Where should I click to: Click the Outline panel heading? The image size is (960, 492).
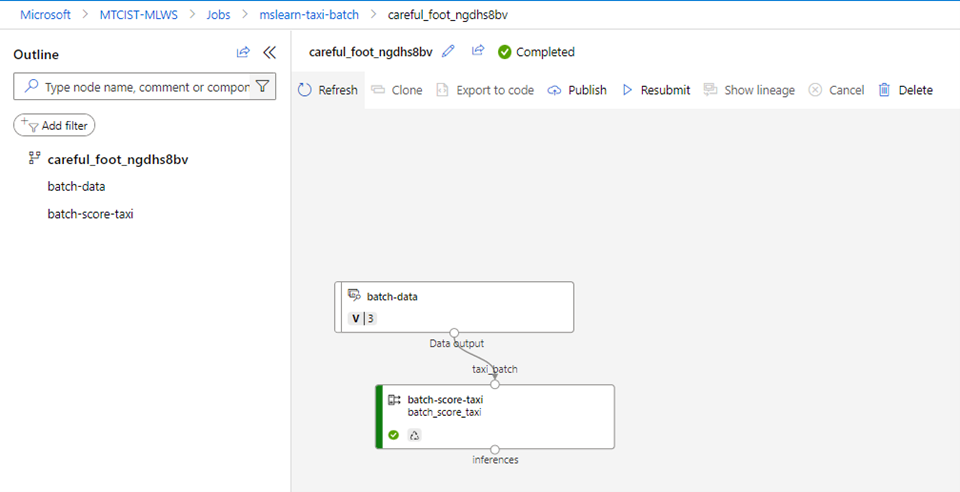point(36,54)
